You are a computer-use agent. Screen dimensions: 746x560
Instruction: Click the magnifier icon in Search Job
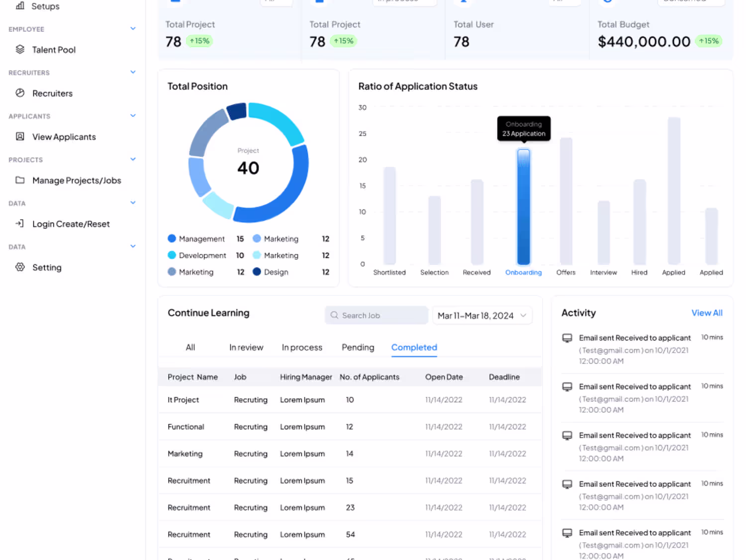tap(334, 315)
